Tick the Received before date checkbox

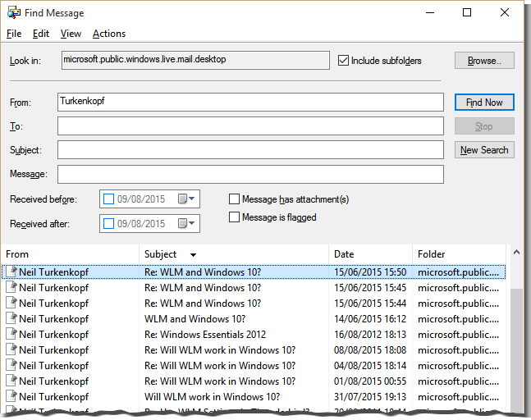point(108,199)
